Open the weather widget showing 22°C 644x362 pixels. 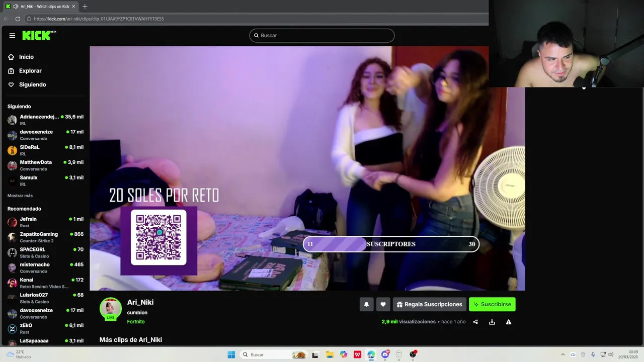point(18,354)
